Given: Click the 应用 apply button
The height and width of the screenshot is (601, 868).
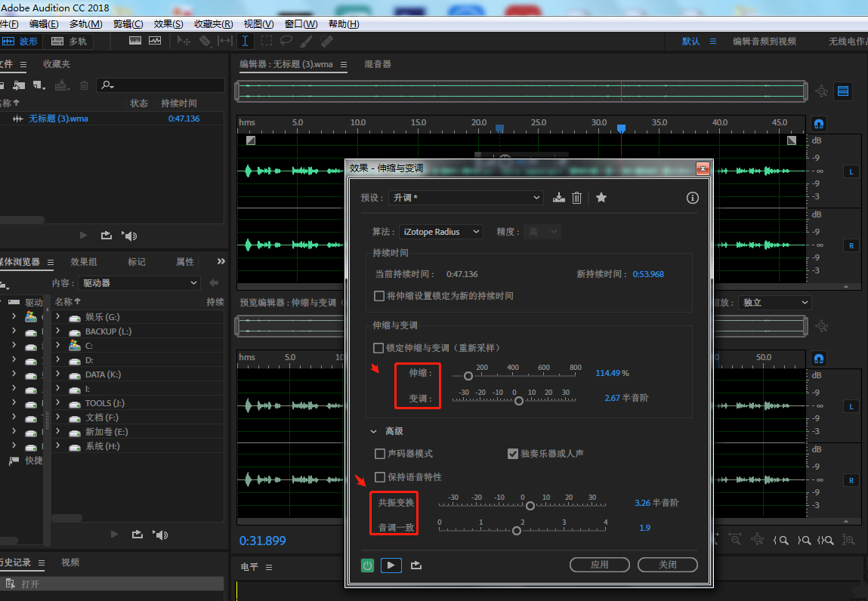Looking at the screenshot, I should (x=600, y=565).
